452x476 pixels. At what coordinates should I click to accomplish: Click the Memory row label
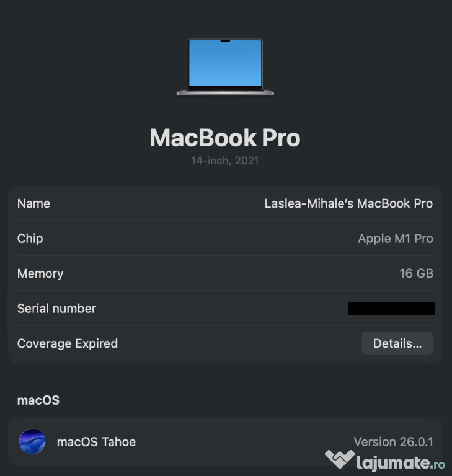coord(40,273)
